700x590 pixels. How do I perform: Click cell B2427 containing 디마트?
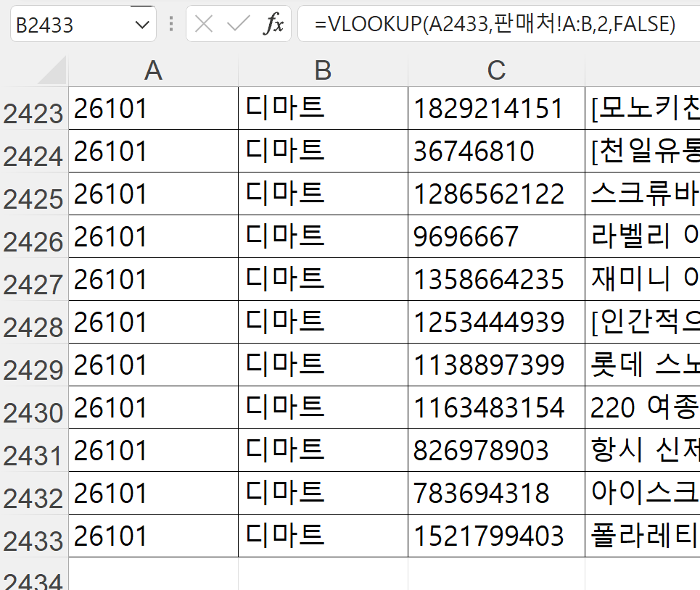point(324,280)
